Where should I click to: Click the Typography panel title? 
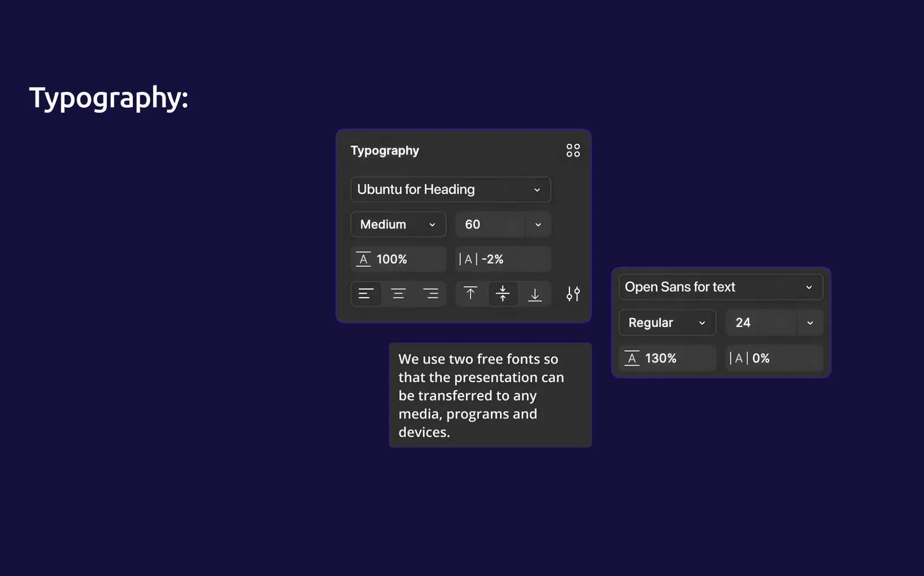(385, 151)
